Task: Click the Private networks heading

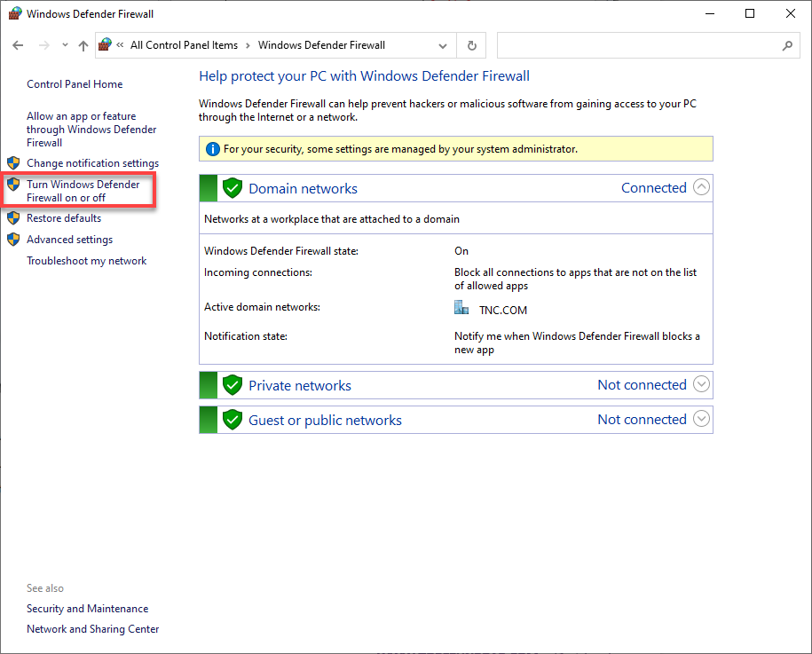Action: [x=300, y=386]
